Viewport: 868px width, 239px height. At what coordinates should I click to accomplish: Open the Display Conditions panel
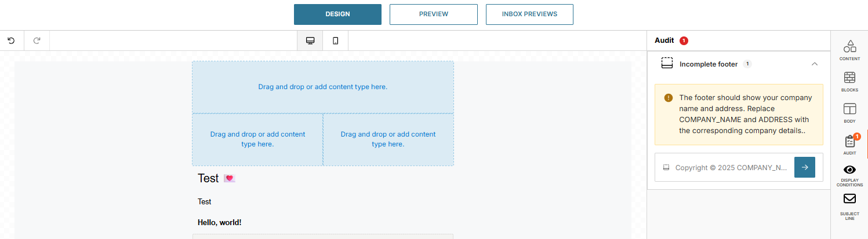849,175
